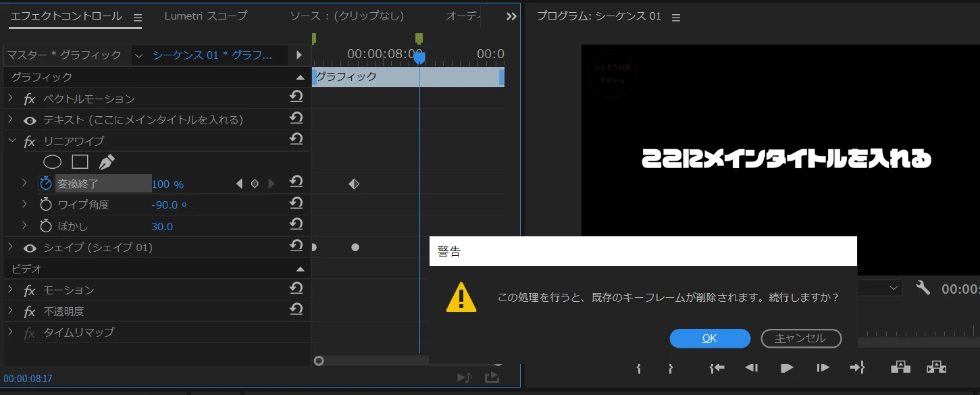980x395 pixels.
Task: Reset the リニアワイプ effect
Action: [x=296, y=140]
